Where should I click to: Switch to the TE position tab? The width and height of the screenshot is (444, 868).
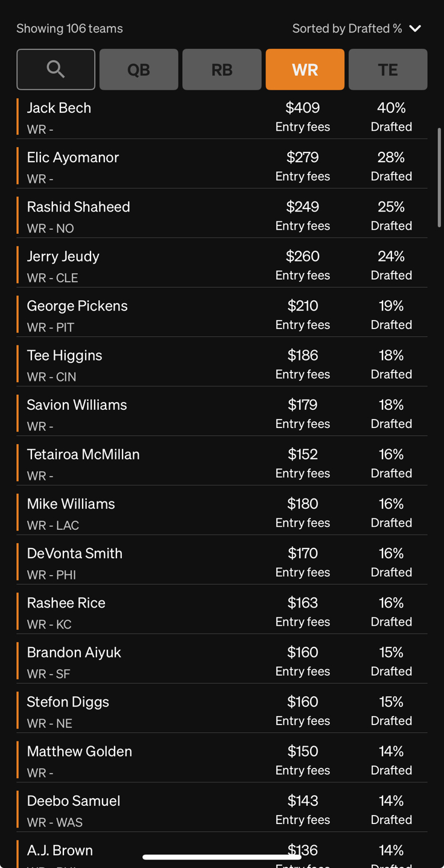pyautogui.click(x=388, y=69)
